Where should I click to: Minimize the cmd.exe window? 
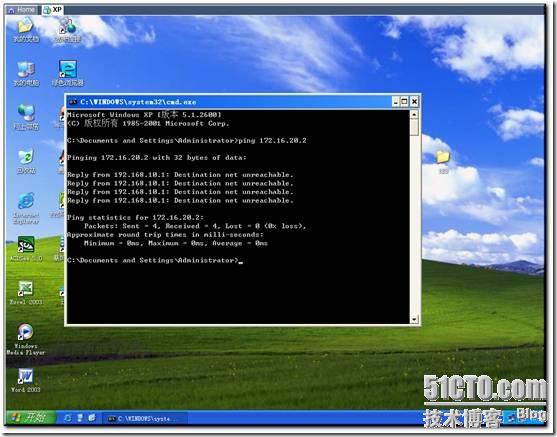pyautogui.click(x=396, y=102)
